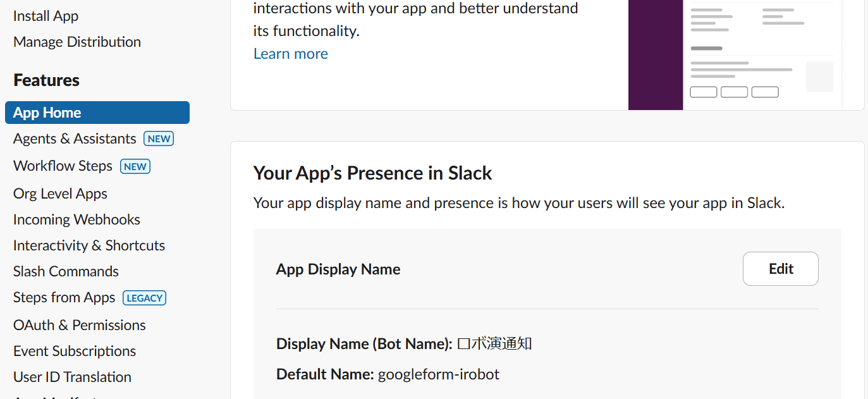868x399 pixels.
Task: Go to Event Subscriptions
Action: [75, 351]
